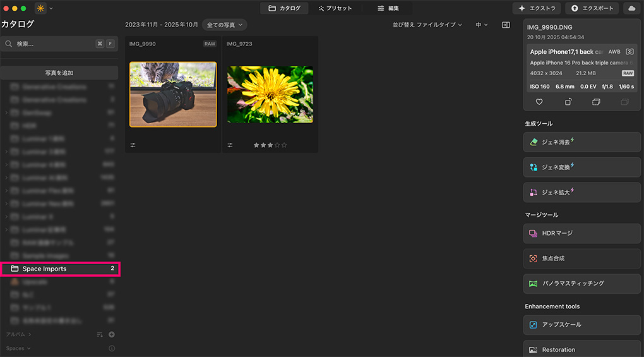The height and width of the screenshot is (357, 644).
Task: Set IMG_9723 rating to three stars
Action: pos(270,145)
